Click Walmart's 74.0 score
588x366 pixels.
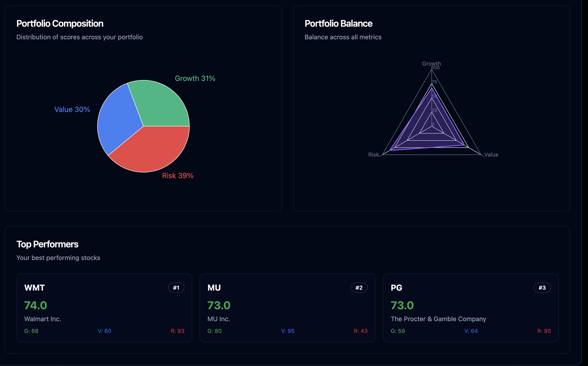pos(36,306)
